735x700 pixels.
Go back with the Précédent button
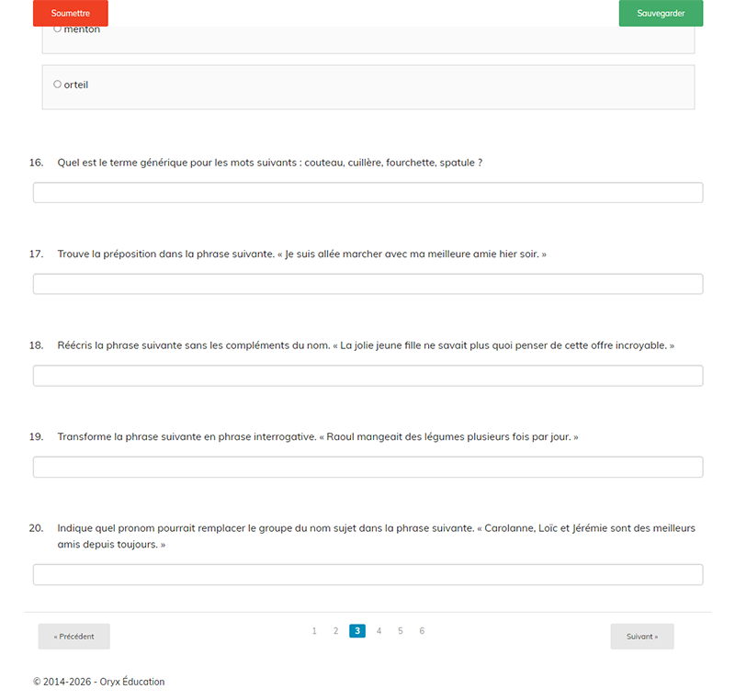click(73, 637)
